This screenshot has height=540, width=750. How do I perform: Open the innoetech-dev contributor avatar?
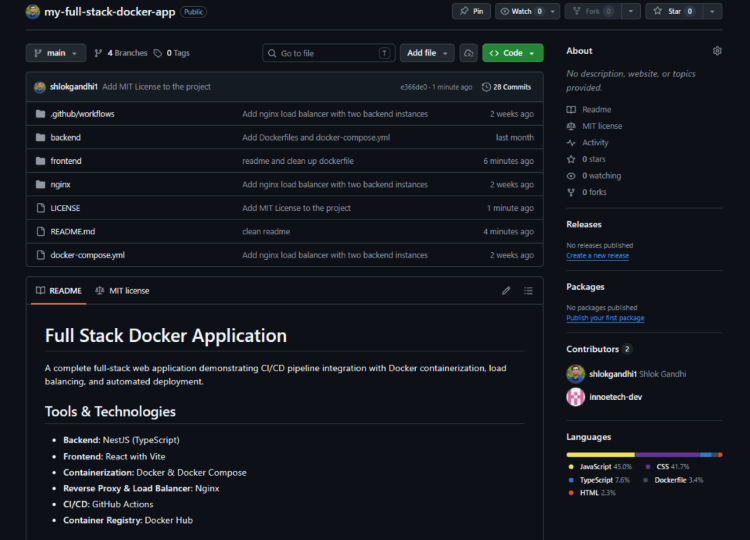coord(575,397)
